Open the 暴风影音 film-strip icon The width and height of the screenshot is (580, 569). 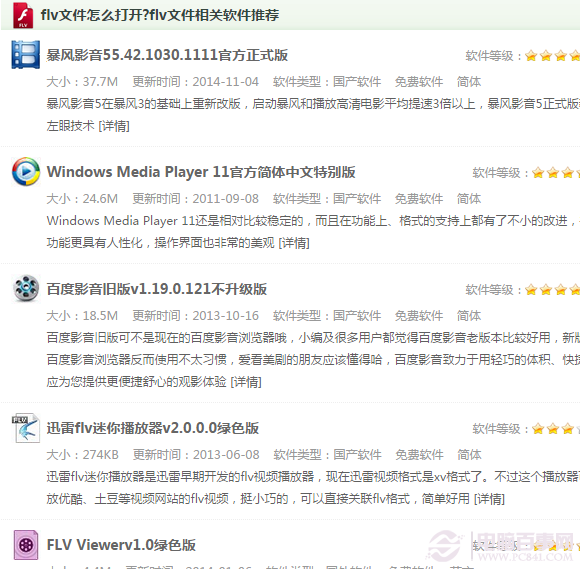(26, 55)
